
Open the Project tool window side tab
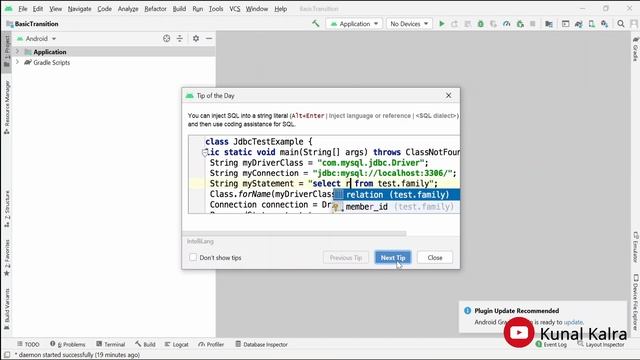(7, 52)
